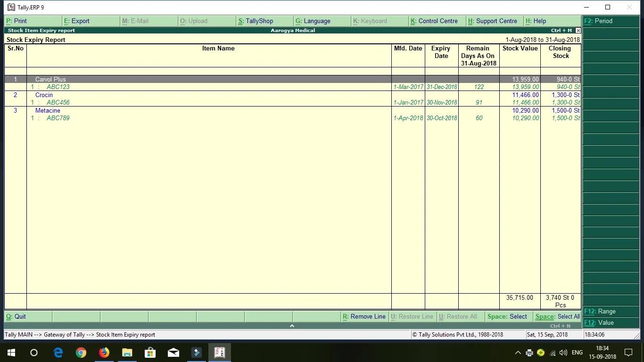Open the E-Mail menu option

click(137, 21)
